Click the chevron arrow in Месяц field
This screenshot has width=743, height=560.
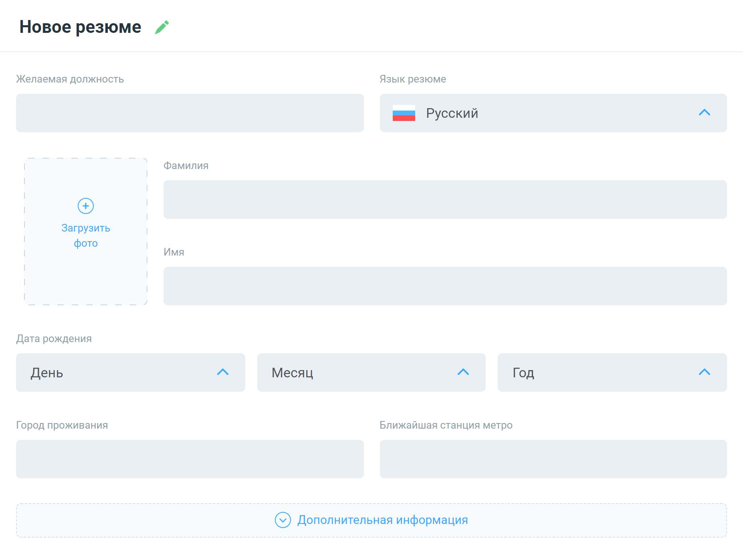tap(463, 372)
